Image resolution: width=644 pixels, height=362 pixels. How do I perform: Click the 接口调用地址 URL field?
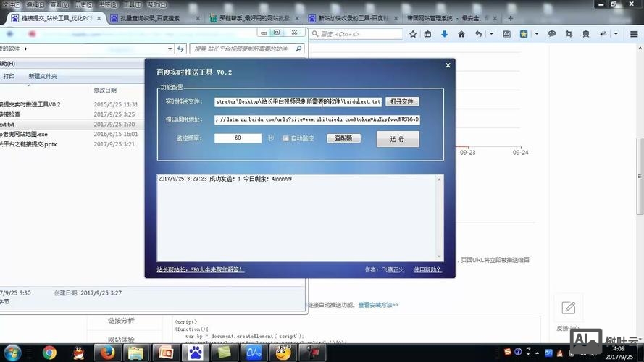[x=317, y=119]
